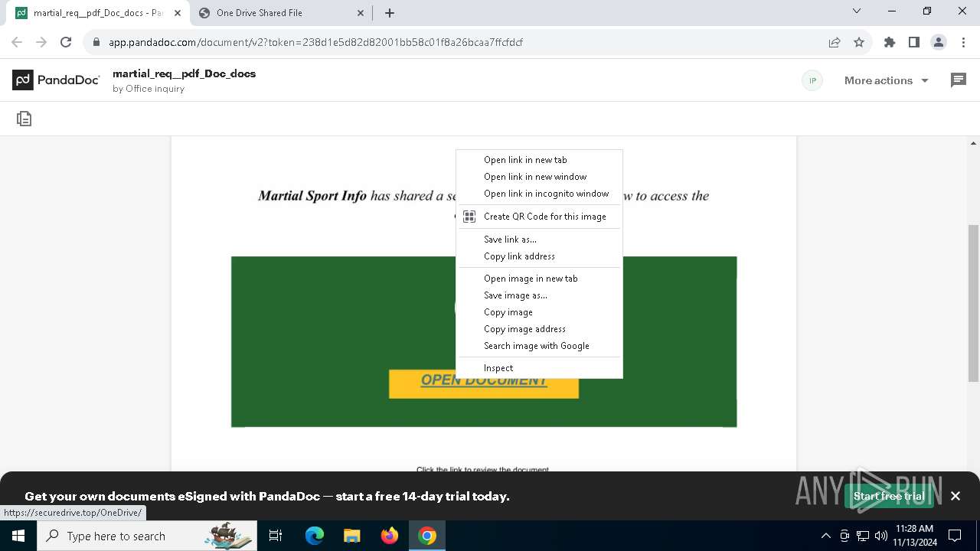The width and height of the screenshot is (980, 551).
Task: Select Open image in new tab
Action: tap(539, 279)
